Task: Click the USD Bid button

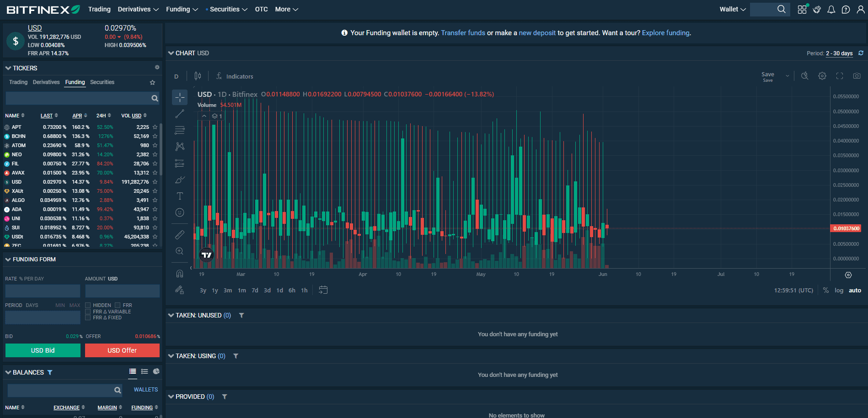Action: pos(43,350)
